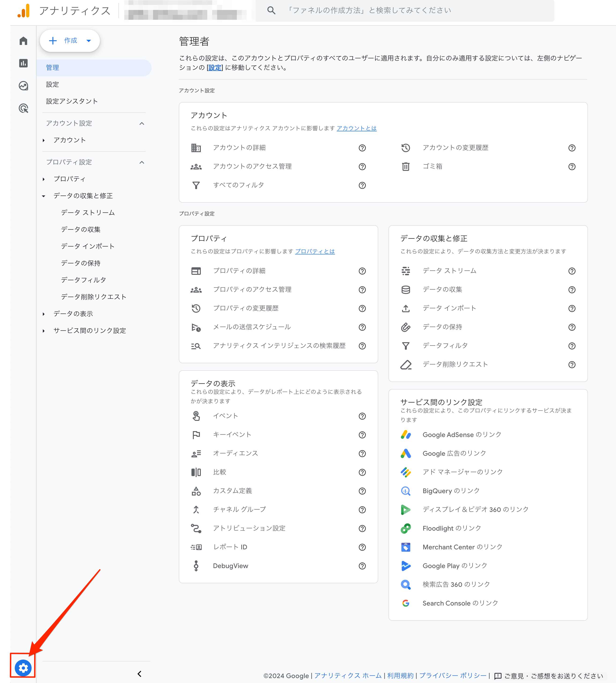Open the Reports bar chart icon
Screen dimensions: 616x683
23,63
